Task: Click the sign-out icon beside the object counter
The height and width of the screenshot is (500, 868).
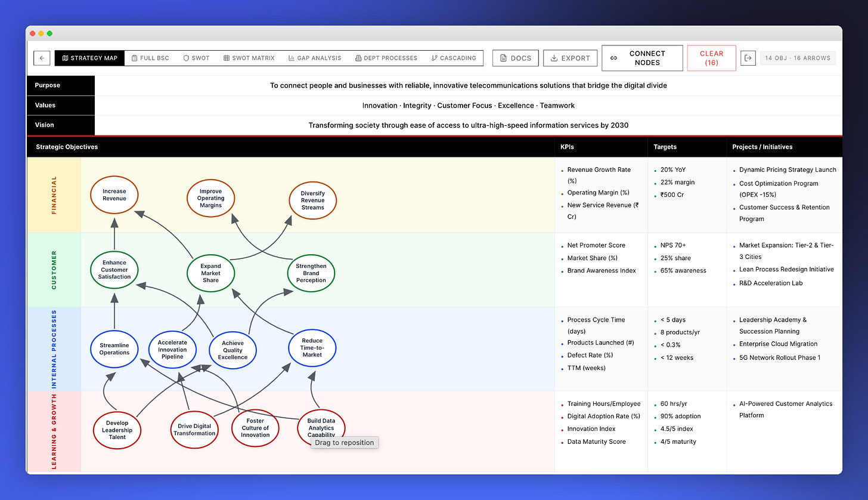Action: click(748, 58)
